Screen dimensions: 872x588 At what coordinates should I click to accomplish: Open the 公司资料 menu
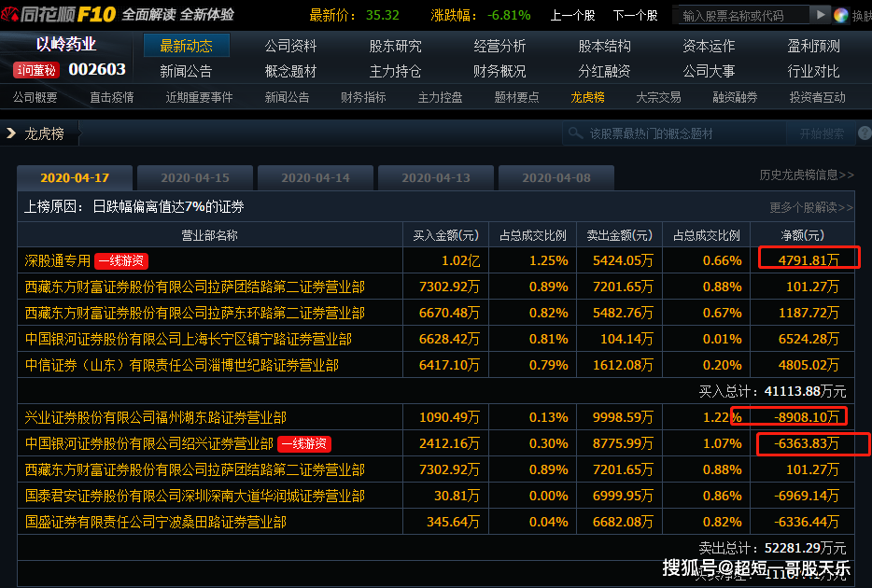pos(291,46)
